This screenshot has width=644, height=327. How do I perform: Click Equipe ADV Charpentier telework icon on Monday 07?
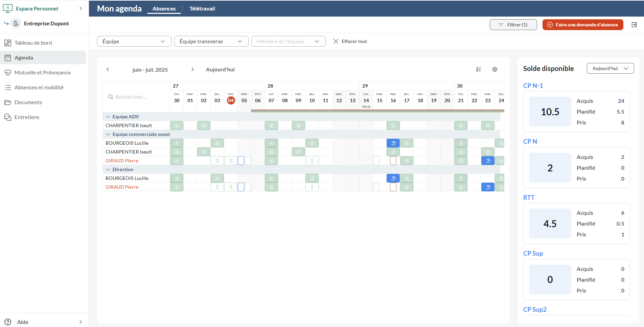click(272, 125)
